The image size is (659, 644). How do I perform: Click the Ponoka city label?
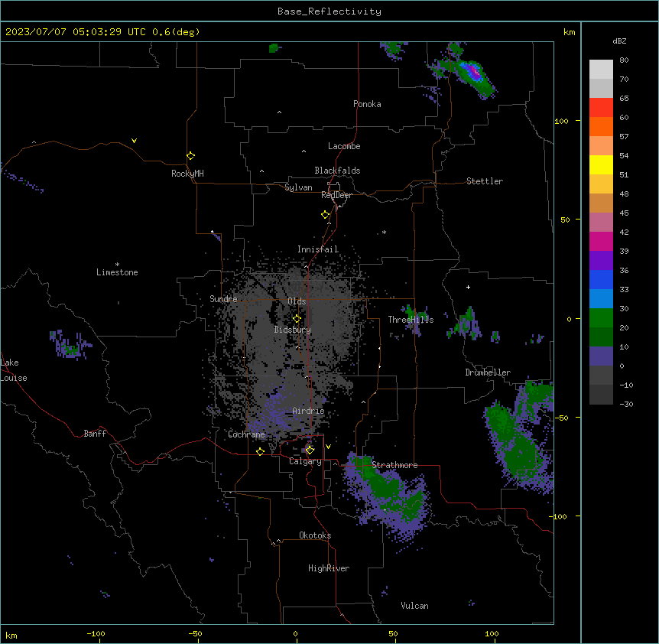[367, 104]
